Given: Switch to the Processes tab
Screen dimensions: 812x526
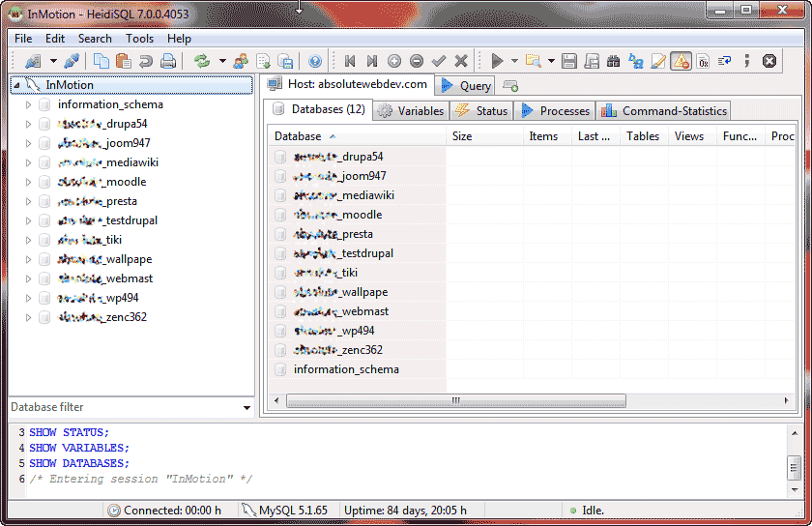Looking at the screenshot, I should point(555,111).
